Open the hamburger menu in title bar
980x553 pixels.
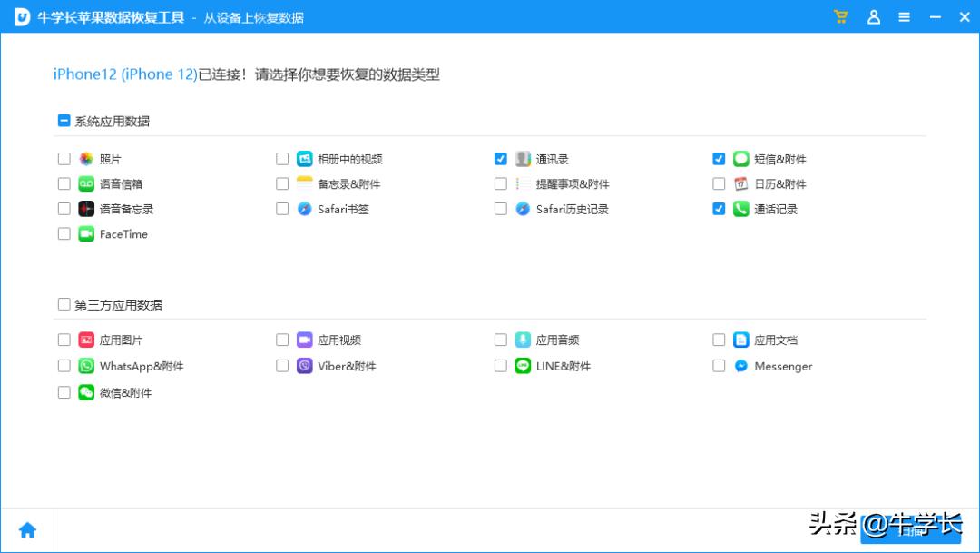point(904,16)
